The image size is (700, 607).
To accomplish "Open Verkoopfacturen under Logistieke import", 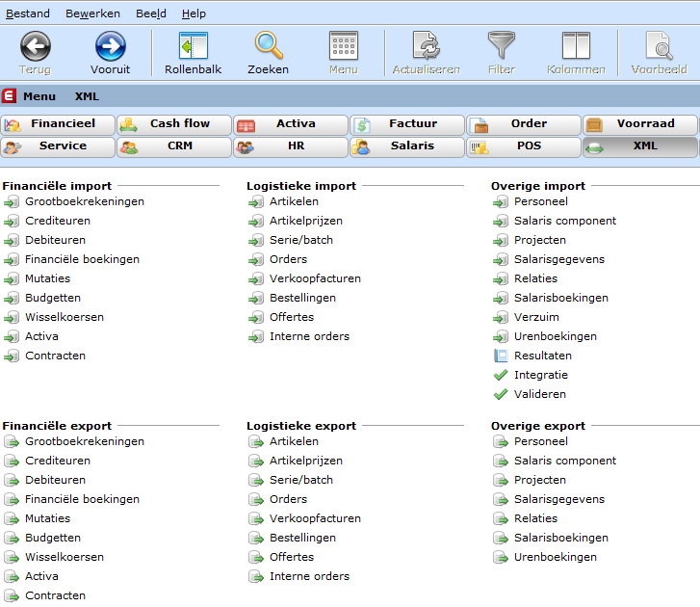I will pos(315,278).
